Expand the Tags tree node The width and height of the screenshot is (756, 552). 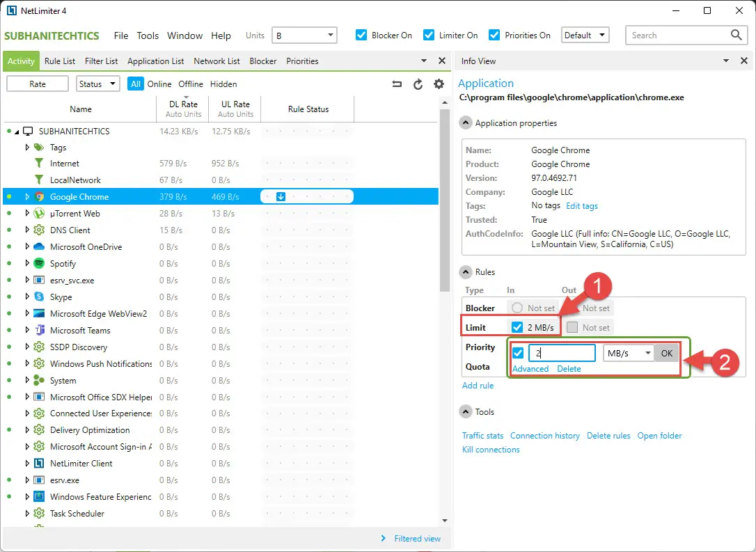27,147
